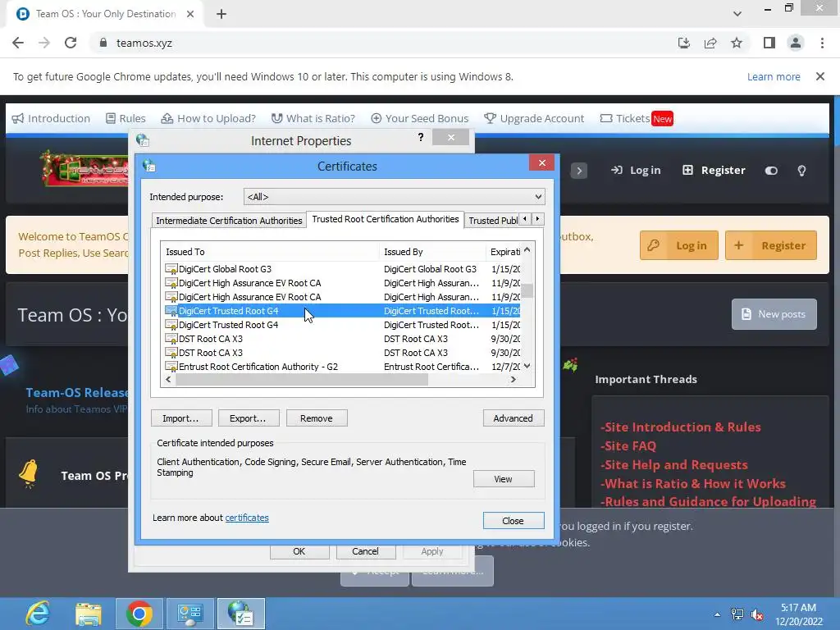Click the address bar URL teamos.xyz

(x=144, y=43)
